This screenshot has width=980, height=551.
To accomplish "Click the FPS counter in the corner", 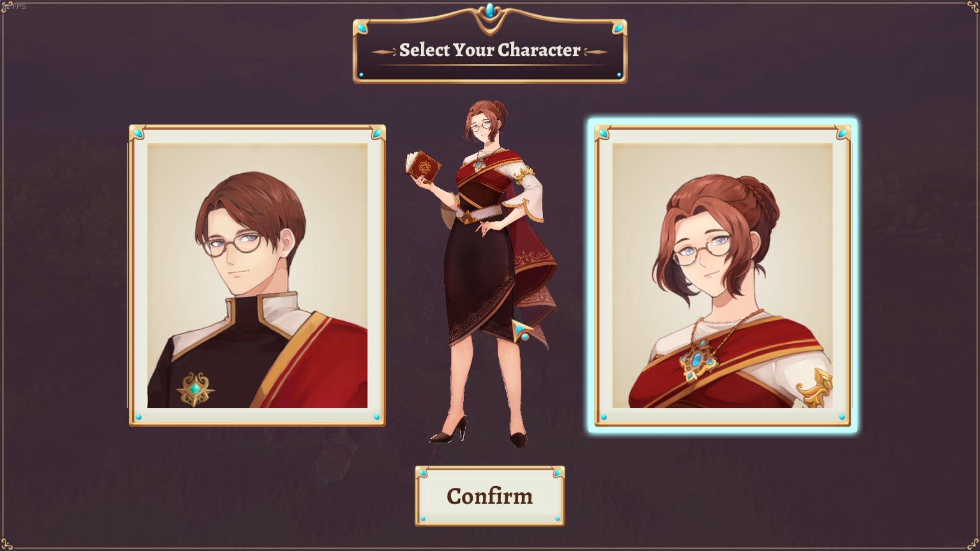I will click(14, 6).
